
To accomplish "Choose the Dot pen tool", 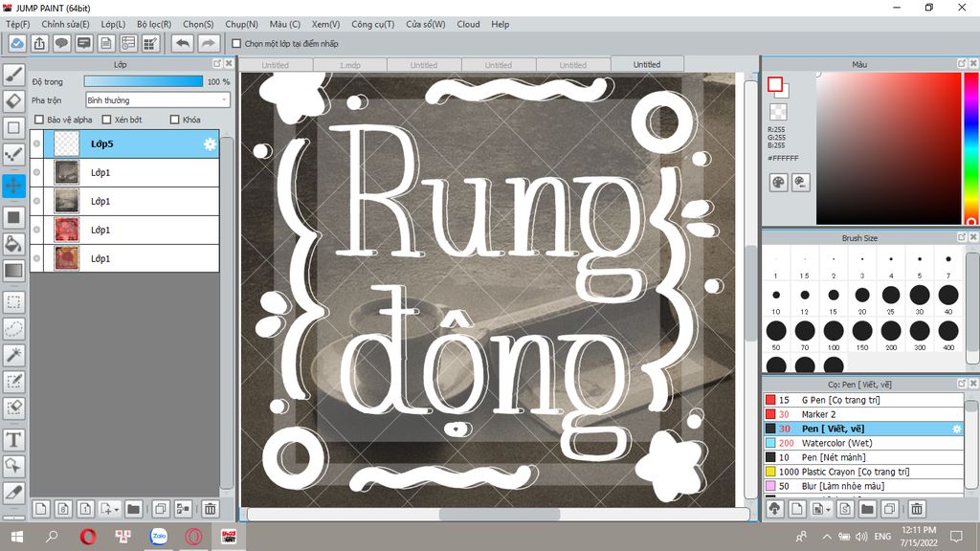I will point(13,154).
